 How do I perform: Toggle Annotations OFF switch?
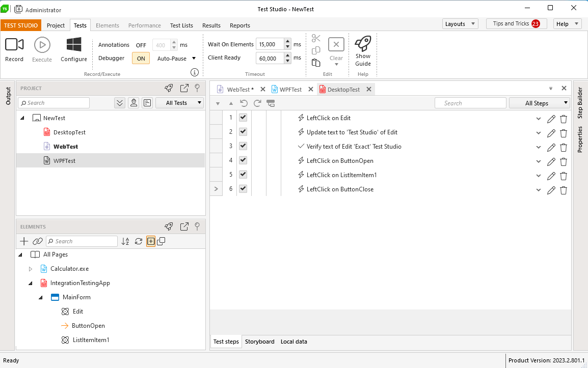tap(141, 45)
